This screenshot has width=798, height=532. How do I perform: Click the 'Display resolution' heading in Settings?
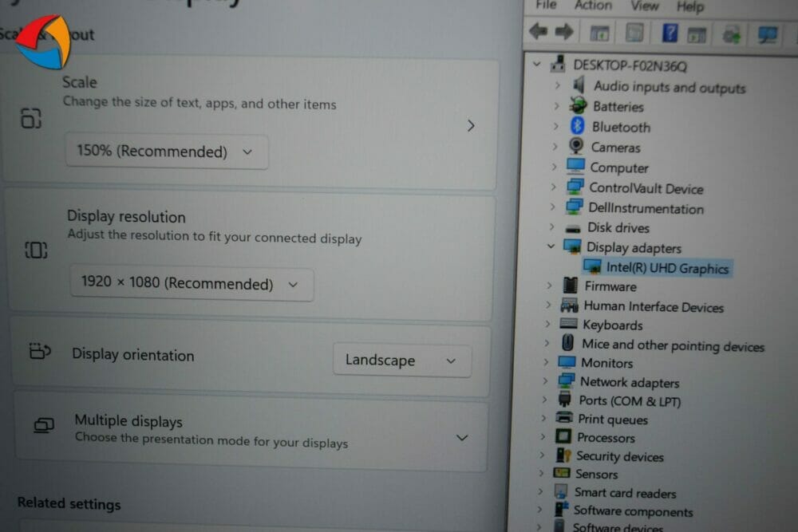point(126,216)
